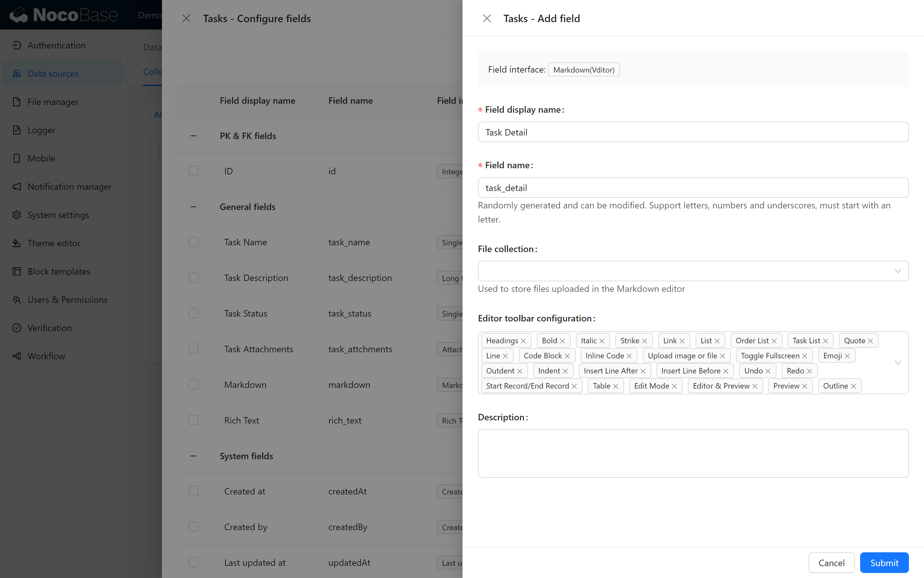
Task: Cancel adding the field
Action: (831, 563)
